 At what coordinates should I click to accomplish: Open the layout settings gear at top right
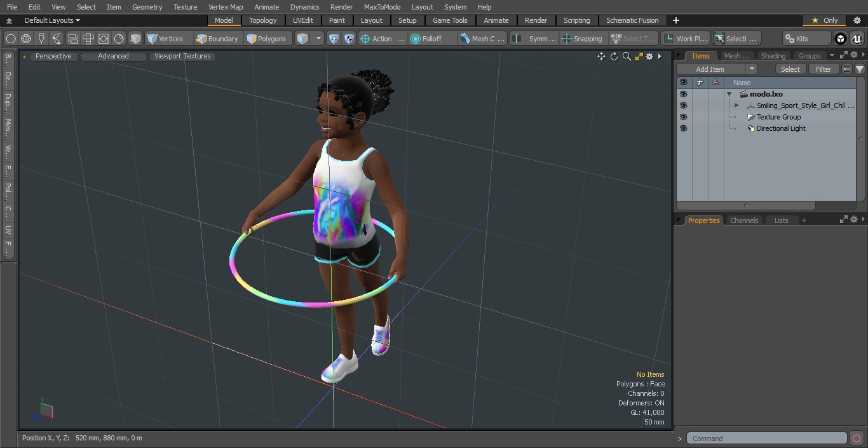pyautogui.click(x=857, y=20)
